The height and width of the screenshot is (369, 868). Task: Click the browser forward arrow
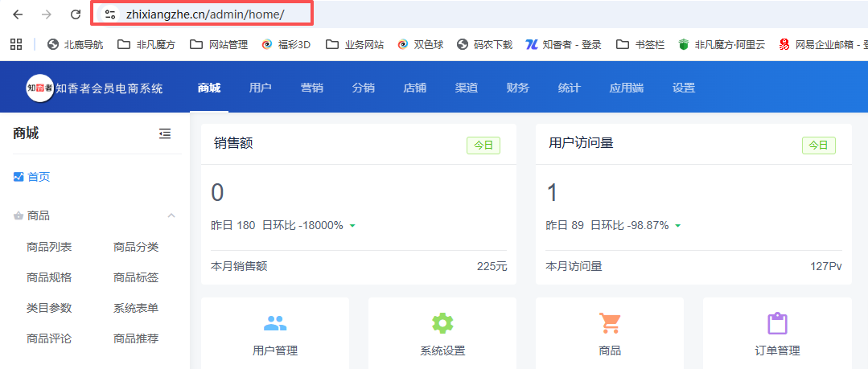(x=47, y=14)
